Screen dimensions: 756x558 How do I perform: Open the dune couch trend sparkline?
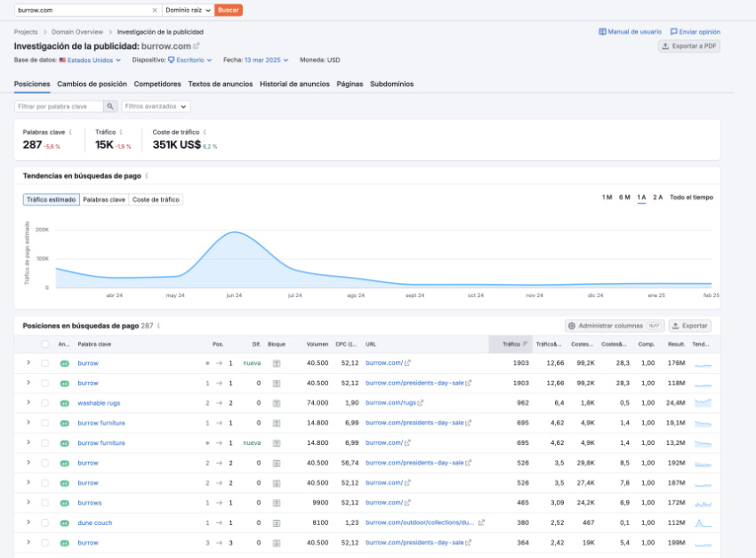(x=703, y=522)
